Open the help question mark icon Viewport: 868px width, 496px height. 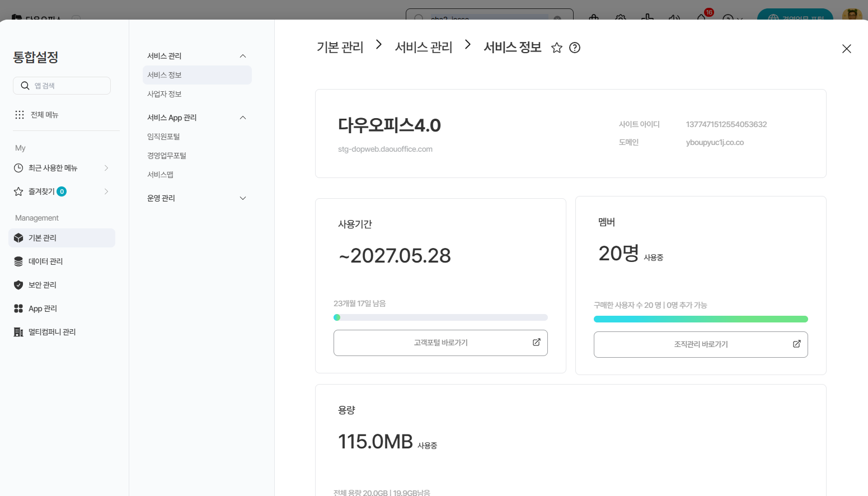575,48
